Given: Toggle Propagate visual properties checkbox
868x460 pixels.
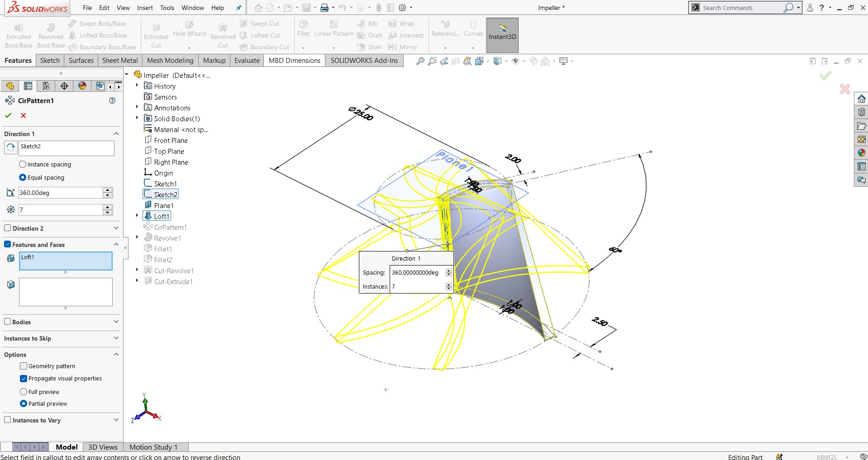Looking at the screenshot, I should click(24, 379).
